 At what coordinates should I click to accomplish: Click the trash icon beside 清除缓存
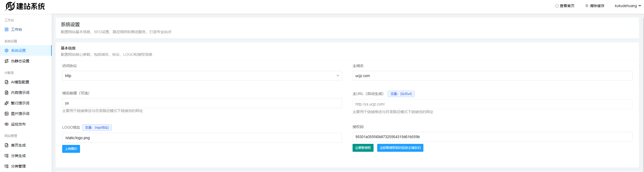click(x=587, y=6)
